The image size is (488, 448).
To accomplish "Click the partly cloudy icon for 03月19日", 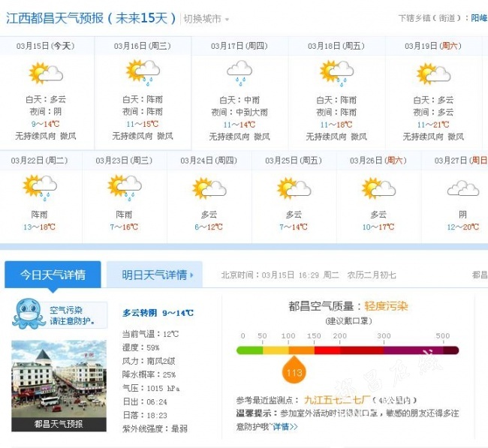I will click(433, 74).
